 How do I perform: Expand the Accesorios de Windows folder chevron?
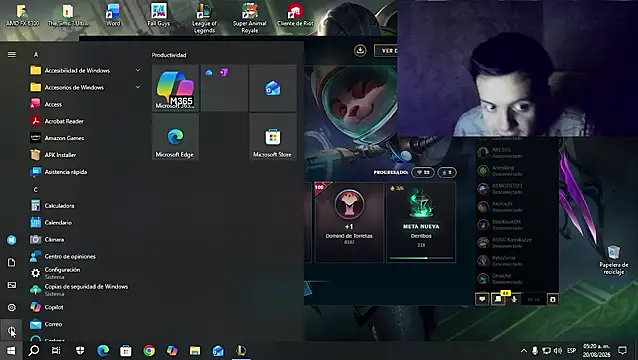tap(138, 87)
